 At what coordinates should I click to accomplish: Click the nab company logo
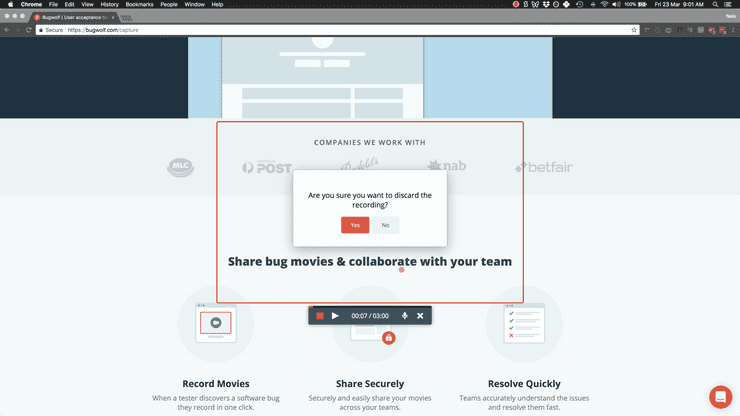pos(446,166)
